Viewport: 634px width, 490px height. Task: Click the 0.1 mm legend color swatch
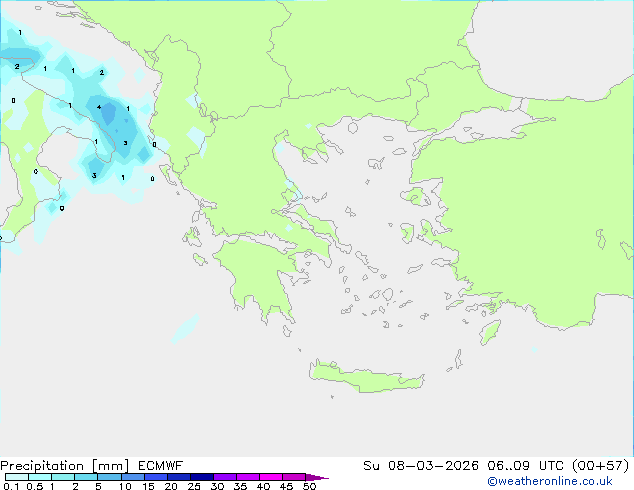click(17, 477)
